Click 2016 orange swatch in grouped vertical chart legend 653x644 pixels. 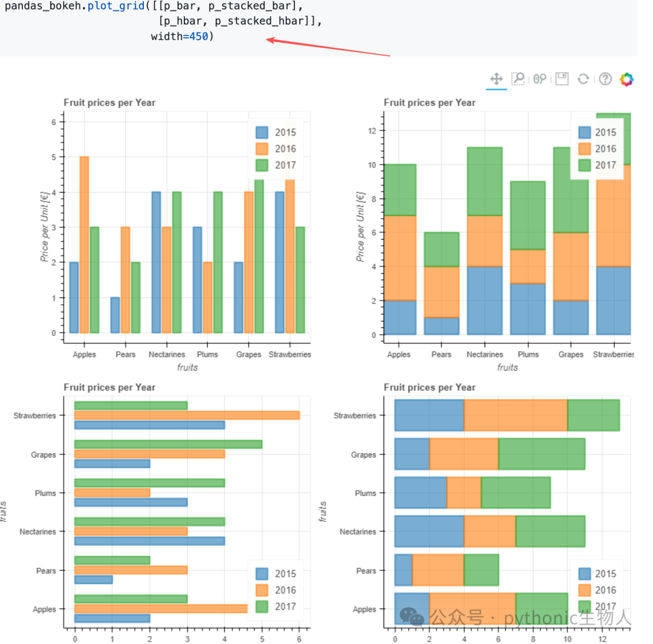(x=262, y=149)
